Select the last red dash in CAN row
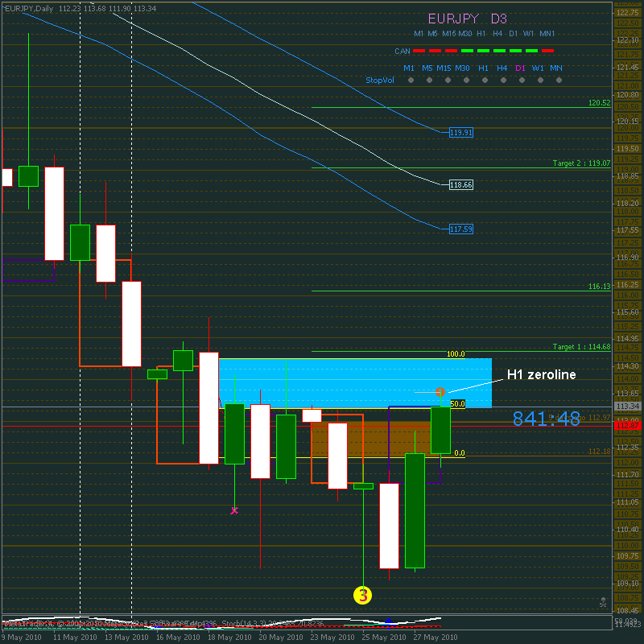The width and height of the screenshot is (644, 644). 548,51
